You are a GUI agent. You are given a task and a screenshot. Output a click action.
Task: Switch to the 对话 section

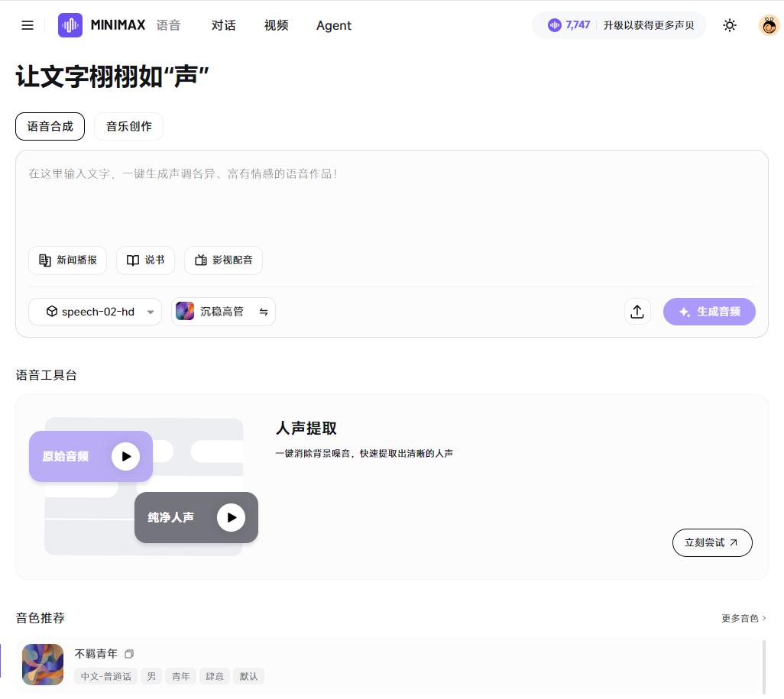(223, 25)
